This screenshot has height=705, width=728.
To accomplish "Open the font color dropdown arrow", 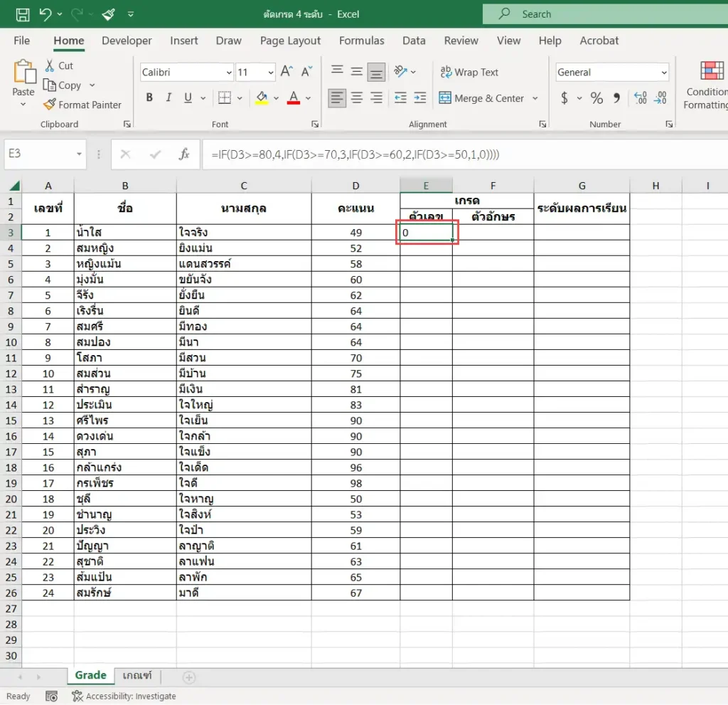I will [x=308, y=98].
